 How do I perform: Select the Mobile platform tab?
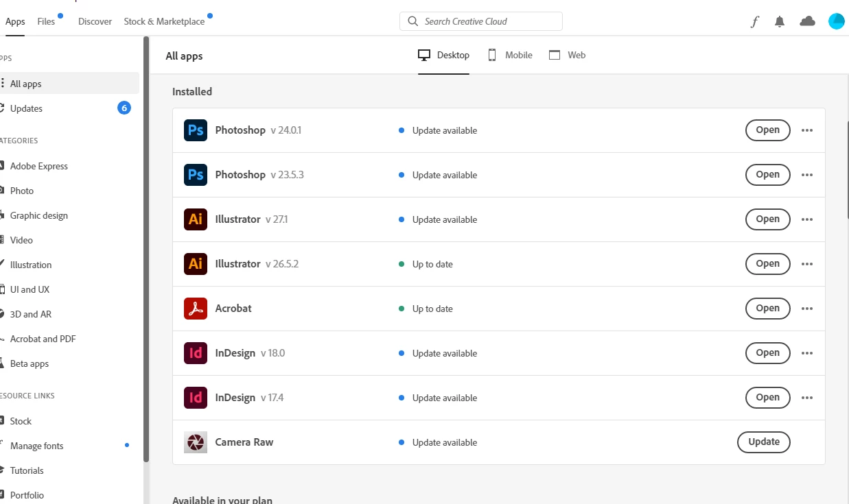[x=510, y=55]
